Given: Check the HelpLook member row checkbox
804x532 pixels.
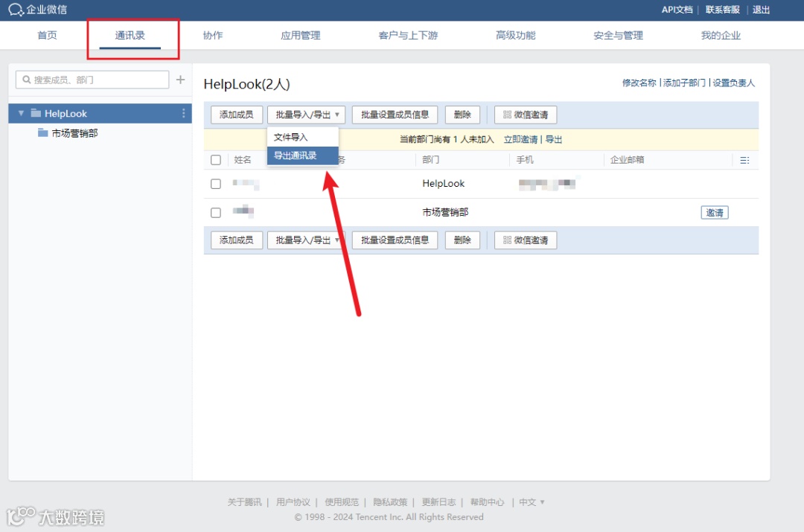Looking at the screenshot, I should (215, 183).
